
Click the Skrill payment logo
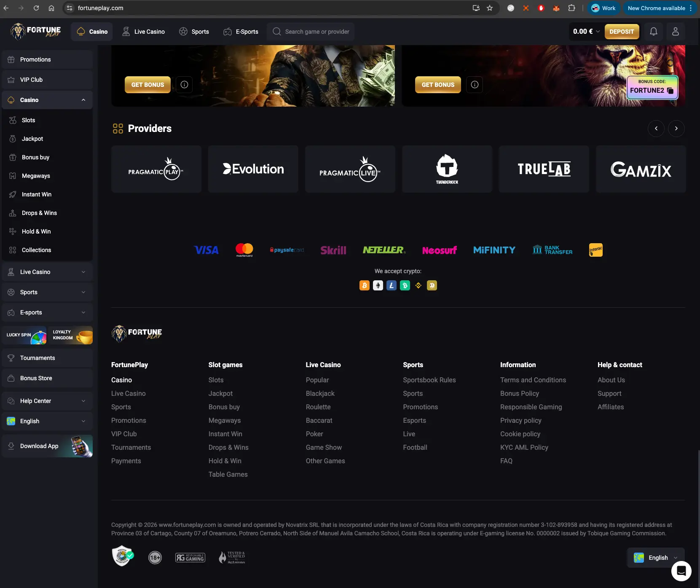click(333, 250)
